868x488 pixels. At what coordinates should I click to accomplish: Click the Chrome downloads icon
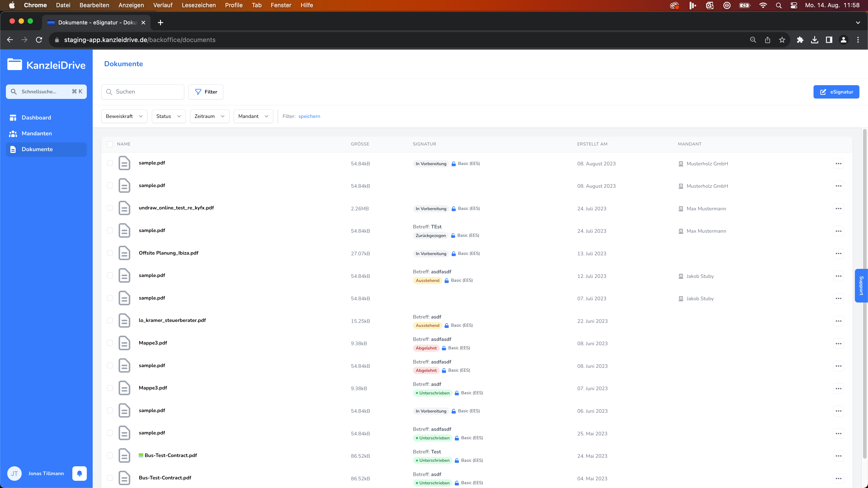click(x=814, y=40)
